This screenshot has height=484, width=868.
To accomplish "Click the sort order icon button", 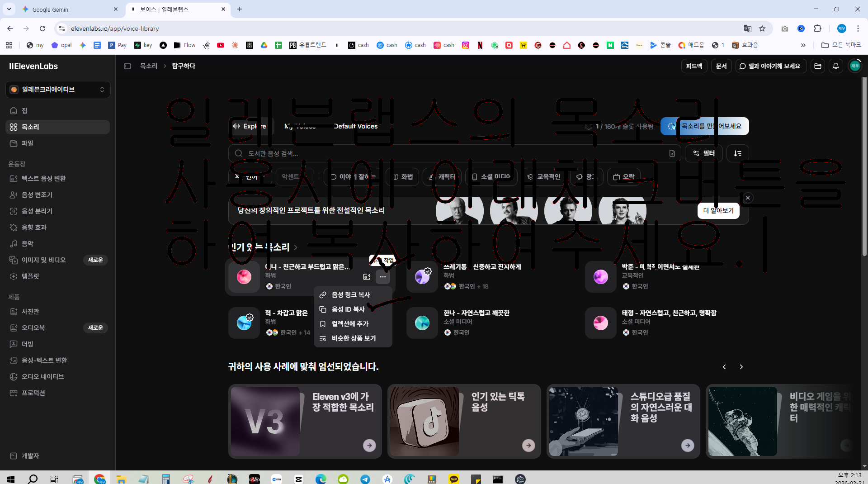I will click(738, 153).
